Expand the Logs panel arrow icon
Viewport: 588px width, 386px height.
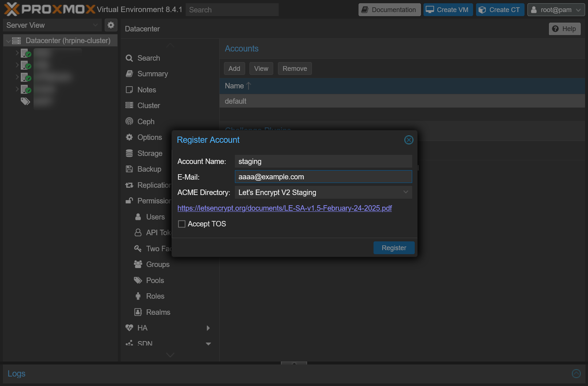[576, 374]
